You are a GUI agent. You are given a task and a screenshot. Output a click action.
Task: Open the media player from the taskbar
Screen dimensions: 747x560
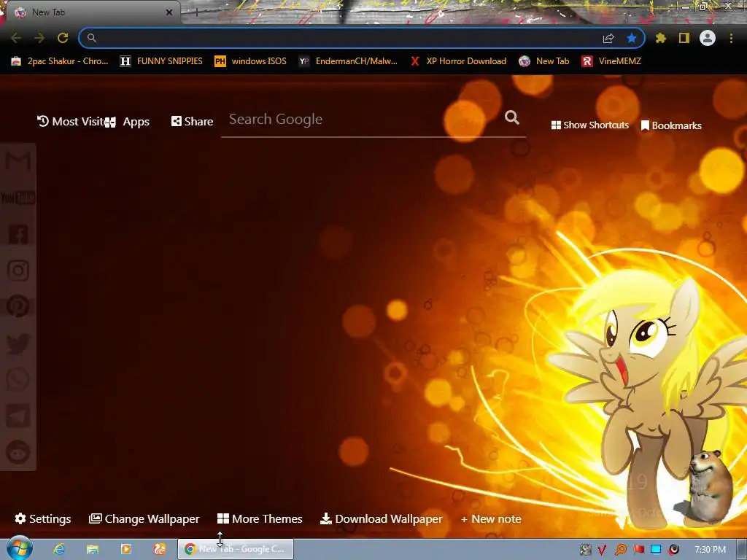pyautogui.click(x=126, y=550)
